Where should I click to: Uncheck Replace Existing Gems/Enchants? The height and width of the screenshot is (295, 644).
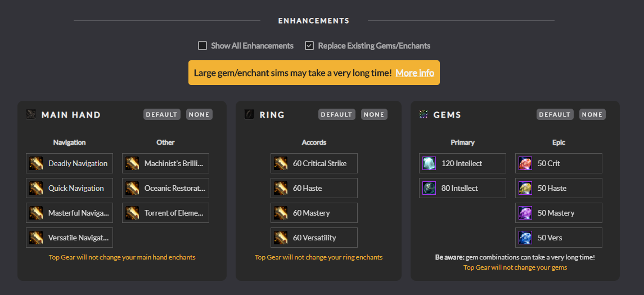[309, 46]
